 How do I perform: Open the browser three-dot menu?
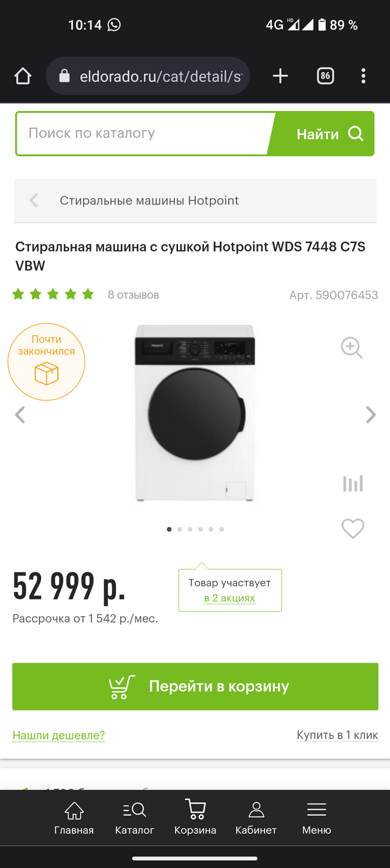click(x=363, y=76)
